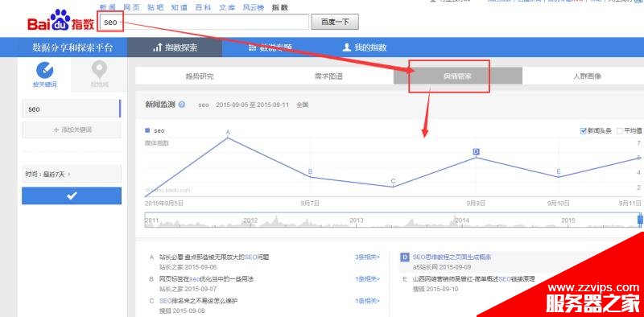Open news D SEO思维教程 headline
This screenshot has width=644, height=317.
pyautogui.click(x=452, y=257)
